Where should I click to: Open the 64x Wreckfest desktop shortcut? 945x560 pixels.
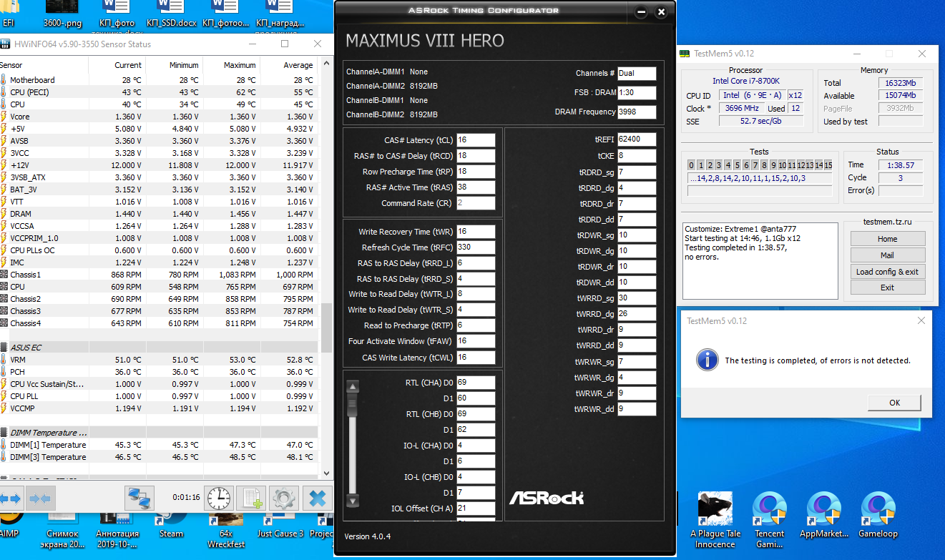[227, 531]
